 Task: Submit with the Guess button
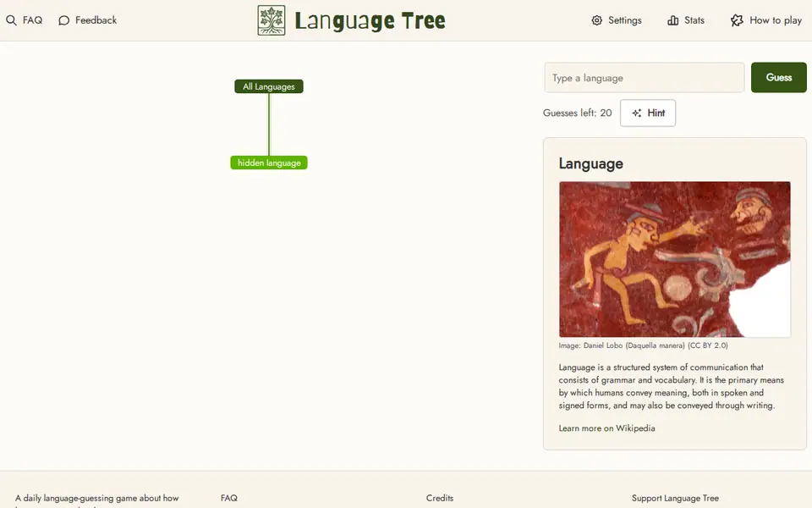click(x=778, y=77)
